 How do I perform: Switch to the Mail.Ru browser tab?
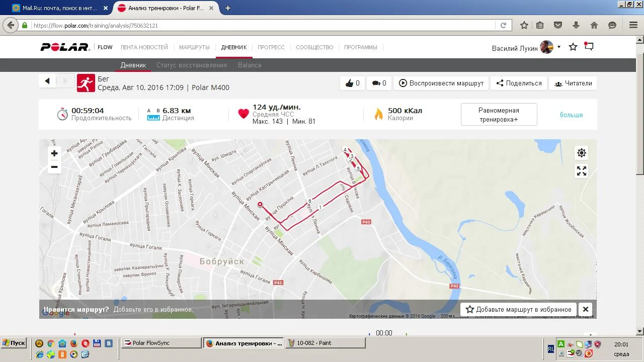click(x=60, y=8)
